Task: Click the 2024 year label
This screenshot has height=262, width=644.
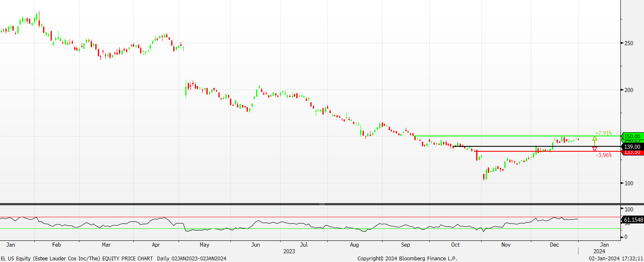Action: pyautogui.click(x=599, y=251)
